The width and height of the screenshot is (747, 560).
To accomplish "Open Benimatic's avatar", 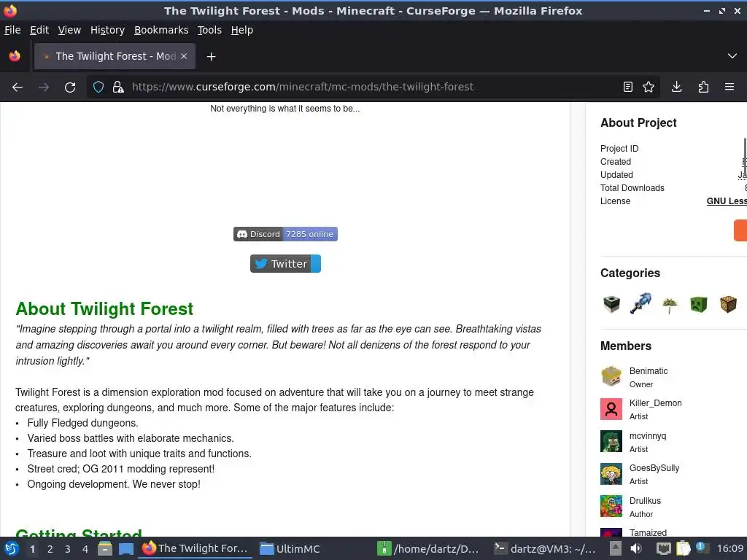I will [x=611, y=377].
